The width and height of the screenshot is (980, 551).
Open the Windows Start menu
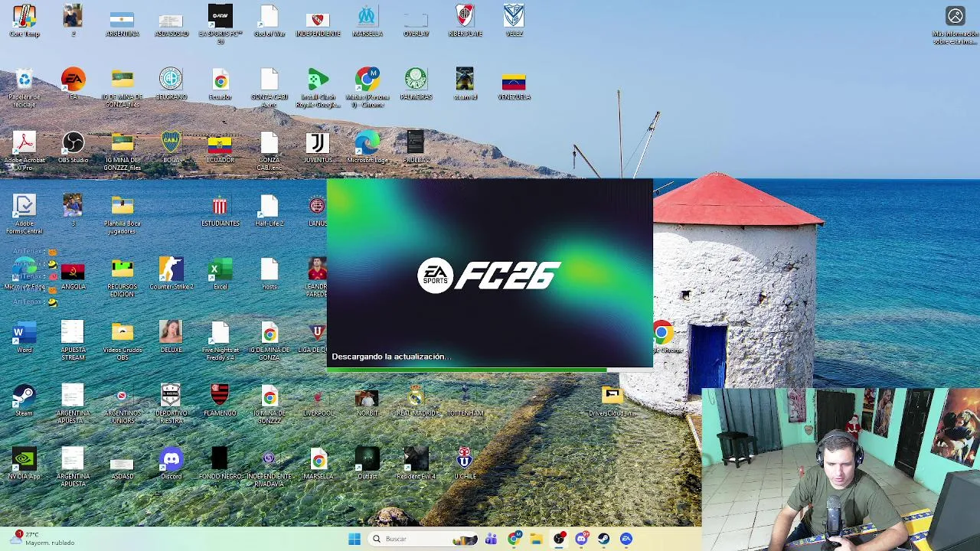coord(354,539)
